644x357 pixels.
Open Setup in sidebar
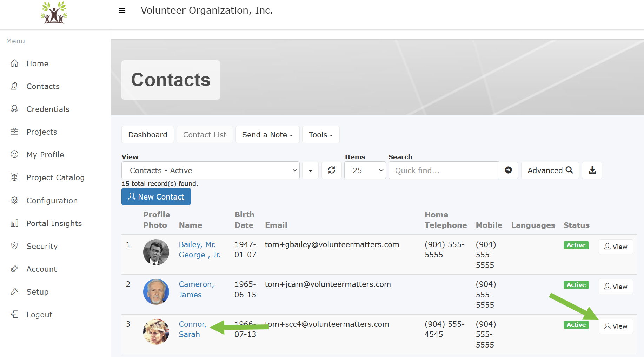coord(38,292)
